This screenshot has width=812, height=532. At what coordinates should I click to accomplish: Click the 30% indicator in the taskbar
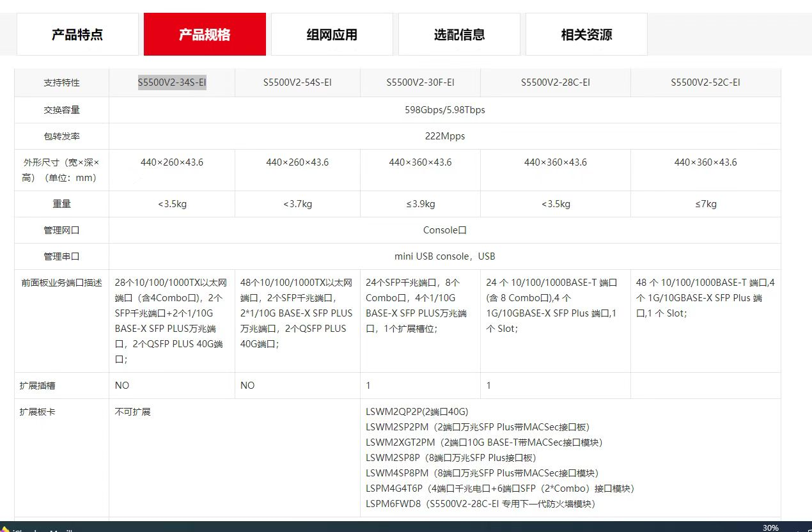coord(770,528)
